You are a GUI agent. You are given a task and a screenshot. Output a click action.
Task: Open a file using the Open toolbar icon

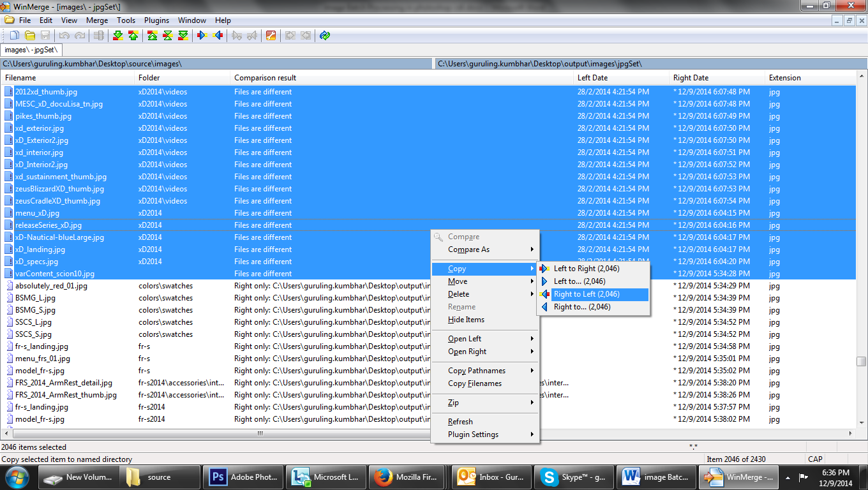[30, 36]
